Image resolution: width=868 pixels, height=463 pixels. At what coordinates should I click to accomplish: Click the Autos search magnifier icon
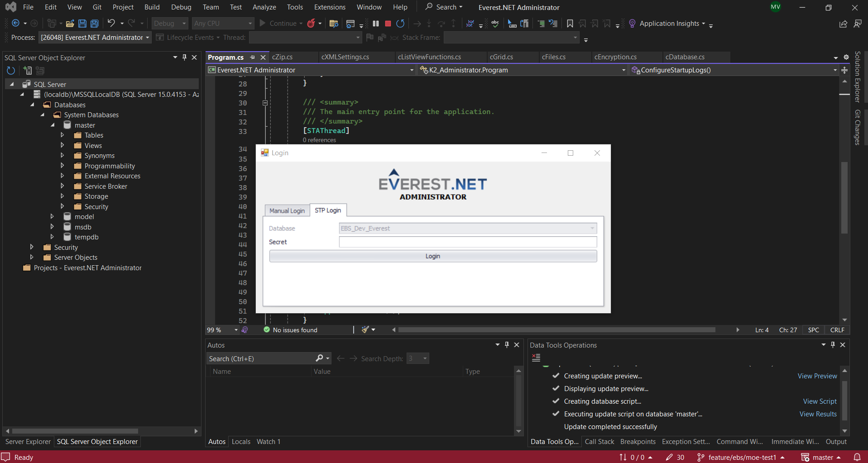tap(320, 358)
